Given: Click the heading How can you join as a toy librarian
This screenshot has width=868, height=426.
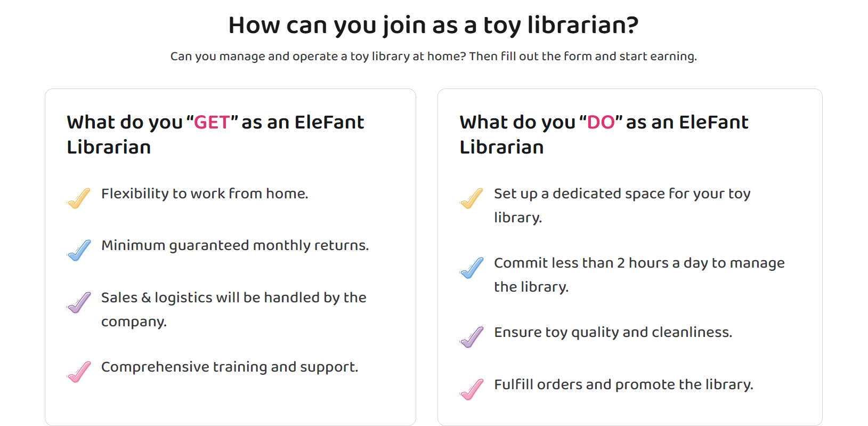Looking at the screenshot, I should (433, 25).
